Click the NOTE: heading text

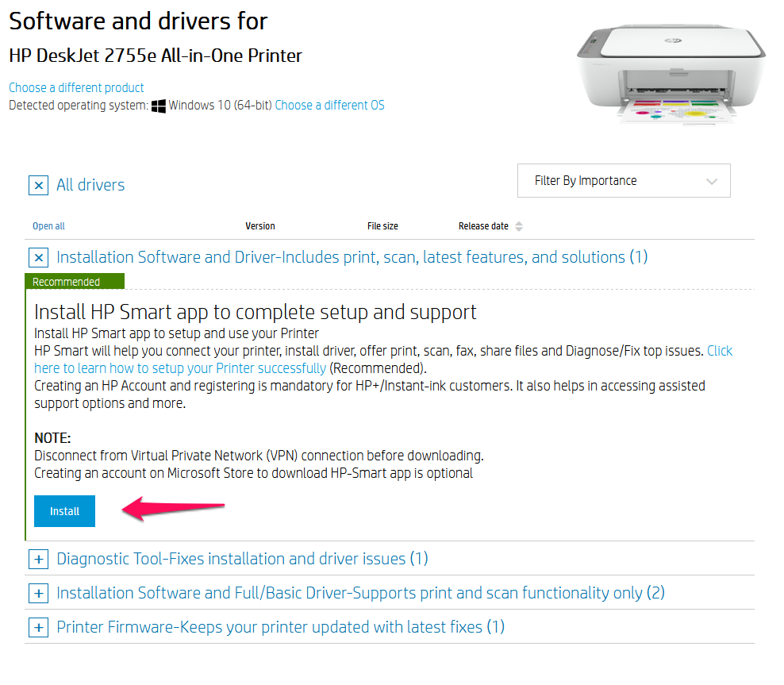click(x=52, y=438)
